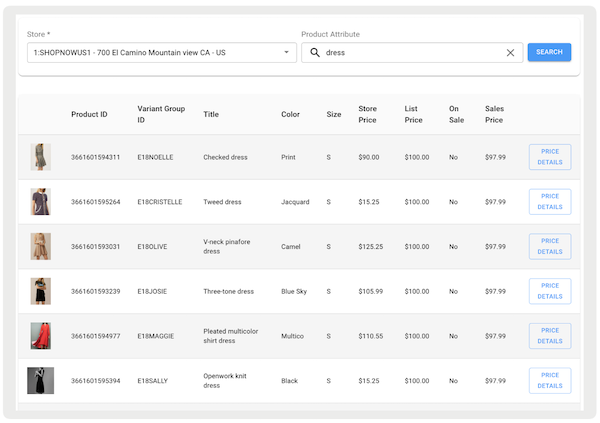Viewport: 600px width, 423px height.
Task: Select product ID 3661601594311
Action: (x=95, y=157)
